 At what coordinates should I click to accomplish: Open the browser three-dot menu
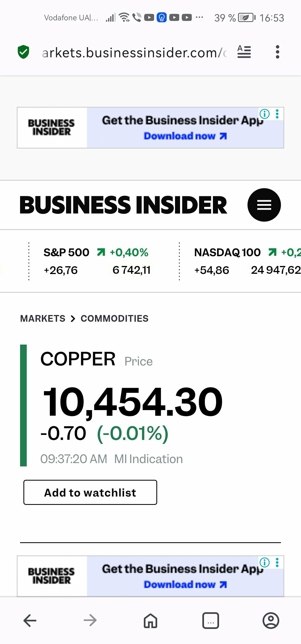277,52
